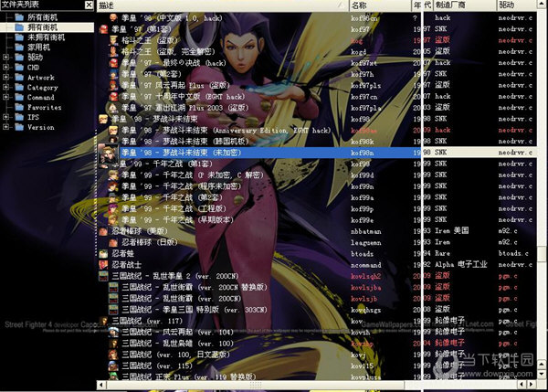Click the game icon of 拳皇 '97 (第1套)
Screen dimensions: 548x392
tap(103, 29)
